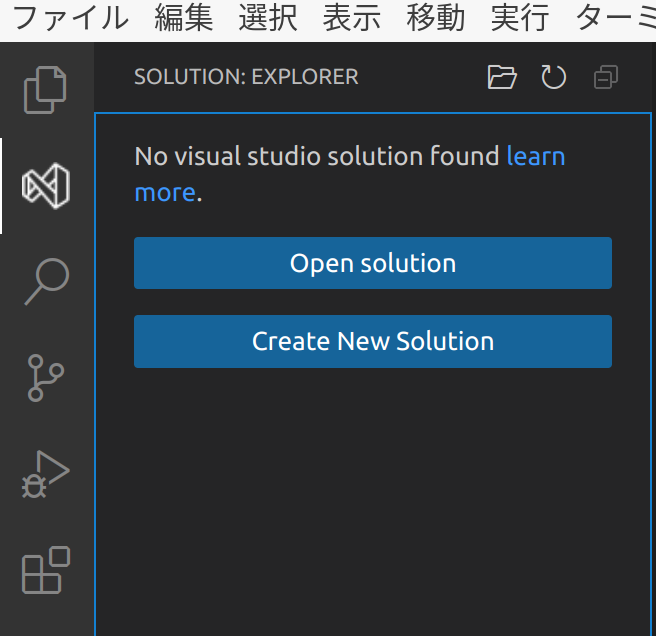
Task: Open the 表示 menu
Action: (352, 19)
